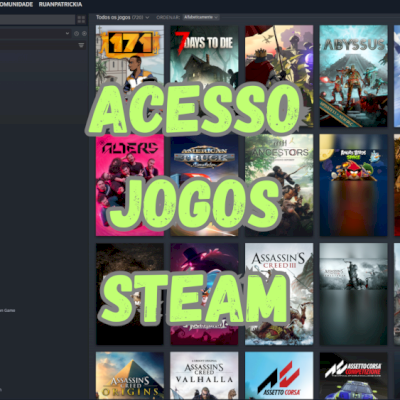Screen dimensions: 400x400
Task: Select the dark cave game cover
Action: 130,294
